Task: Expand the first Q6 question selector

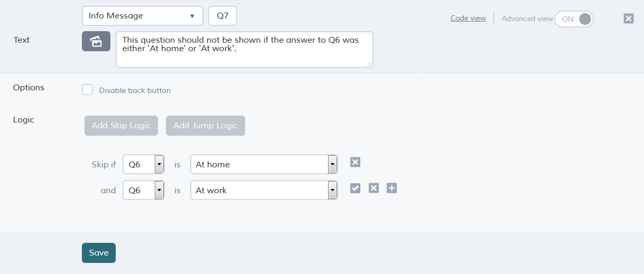Action: click(x=143, y=164)
